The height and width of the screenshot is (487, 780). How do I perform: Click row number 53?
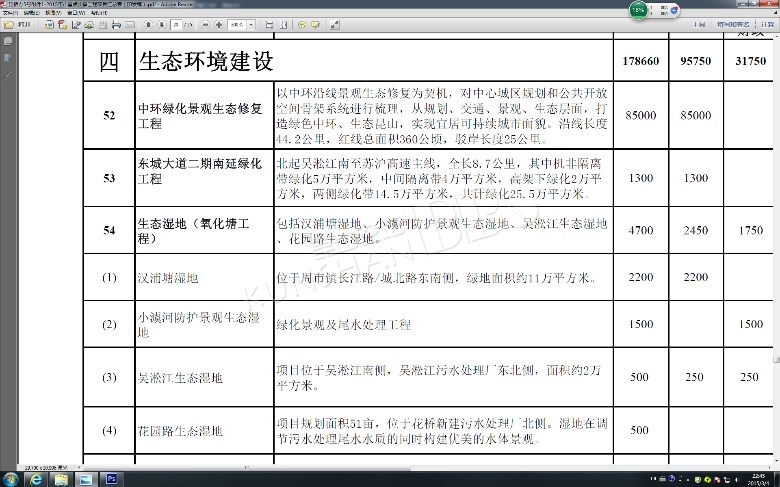109,178
